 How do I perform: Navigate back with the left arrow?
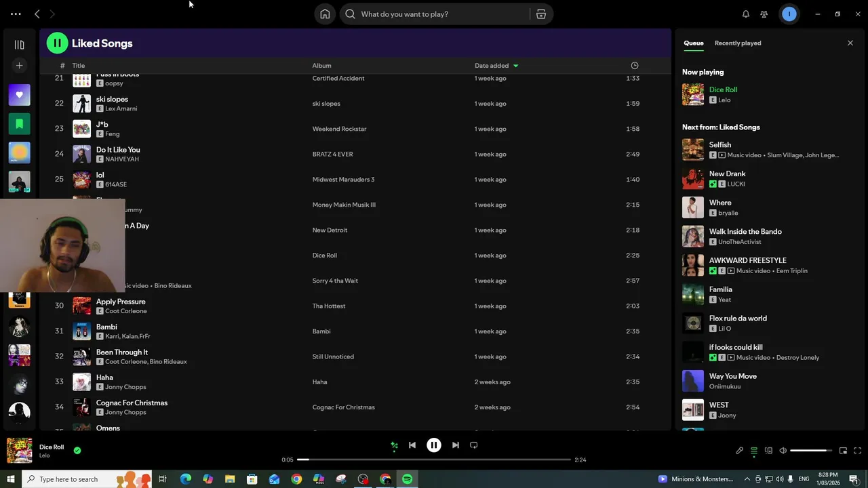(x=37, y=14)
